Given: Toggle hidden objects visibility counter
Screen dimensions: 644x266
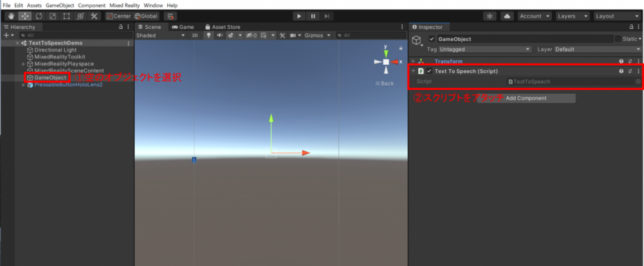Looking at the screenshot, I should (x=252, y=36).
